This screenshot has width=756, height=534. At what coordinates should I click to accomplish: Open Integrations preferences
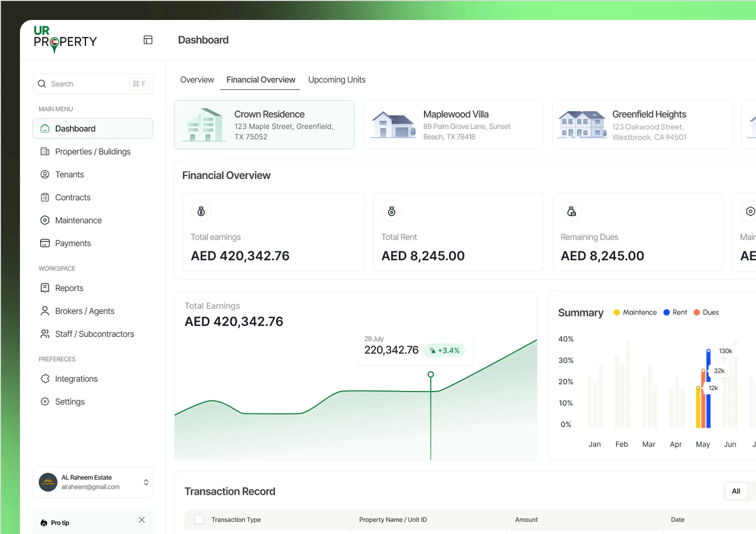(76, 379)
